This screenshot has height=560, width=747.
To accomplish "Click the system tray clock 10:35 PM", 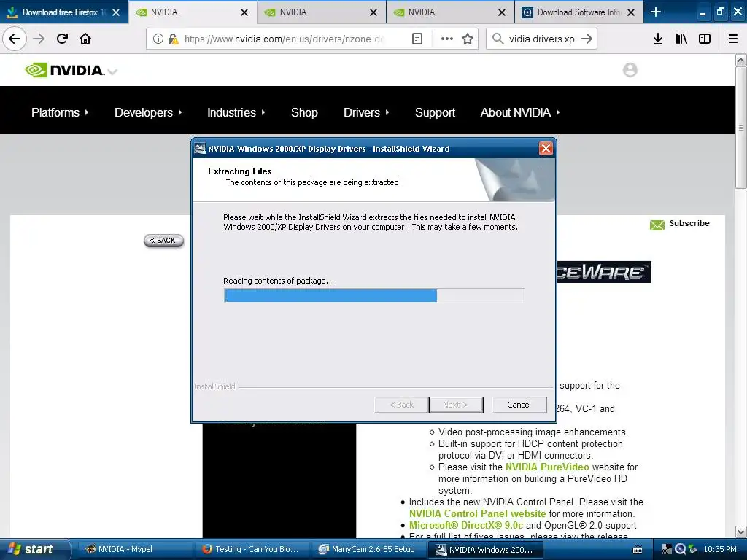I will point(720,550).
